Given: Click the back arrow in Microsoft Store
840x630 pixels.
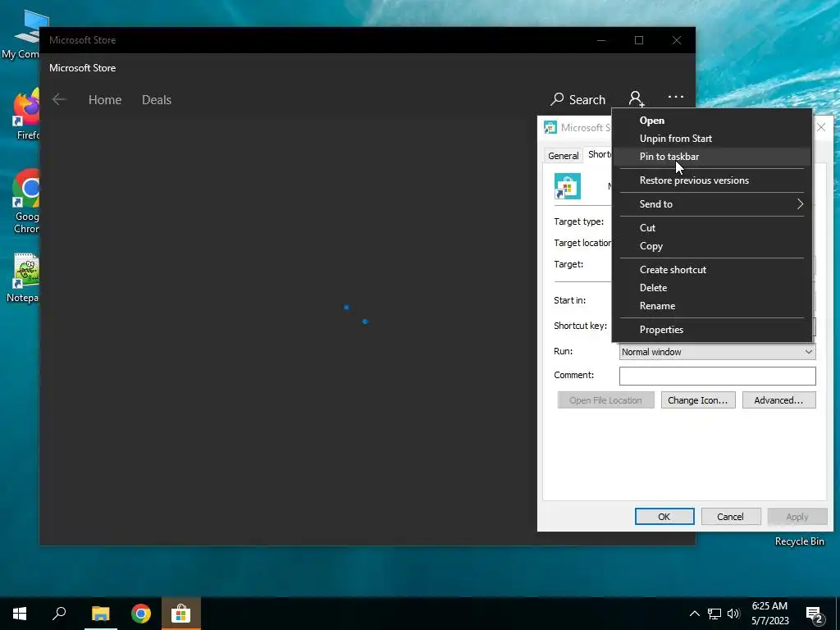Looking at the screenshot, I should pyautogui.click(x=59, y=99).
